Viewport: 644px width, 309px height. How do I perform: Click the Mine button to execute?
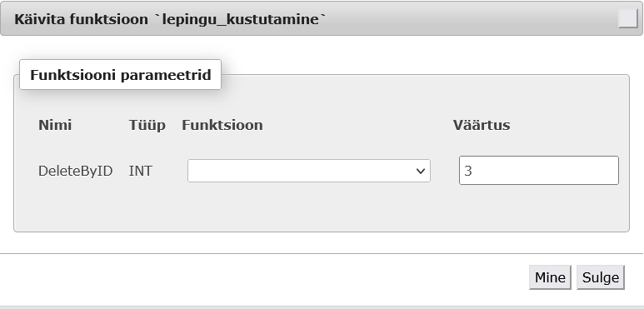click(550, 277)
